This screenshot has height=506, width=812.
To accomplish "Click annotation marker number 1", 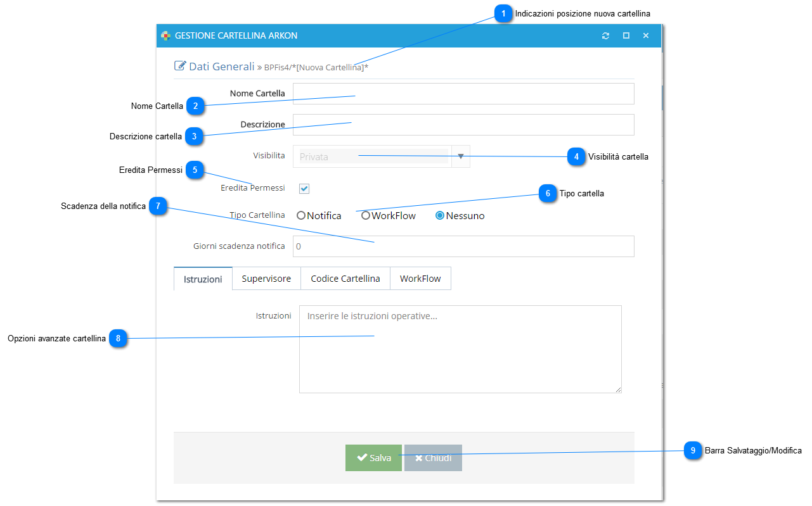I will click(x=503, y=13).
